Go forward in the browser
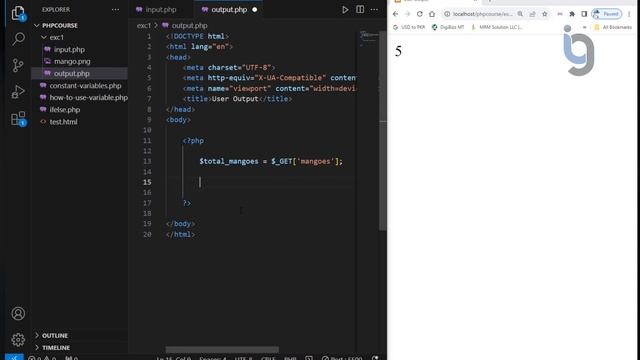 click(407, 14)
